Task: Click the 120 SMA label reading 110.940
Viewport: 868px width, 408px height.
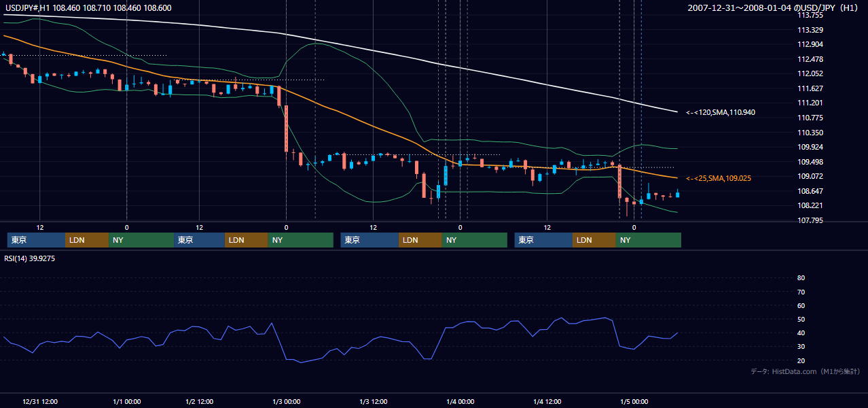Action: [720, 112]
